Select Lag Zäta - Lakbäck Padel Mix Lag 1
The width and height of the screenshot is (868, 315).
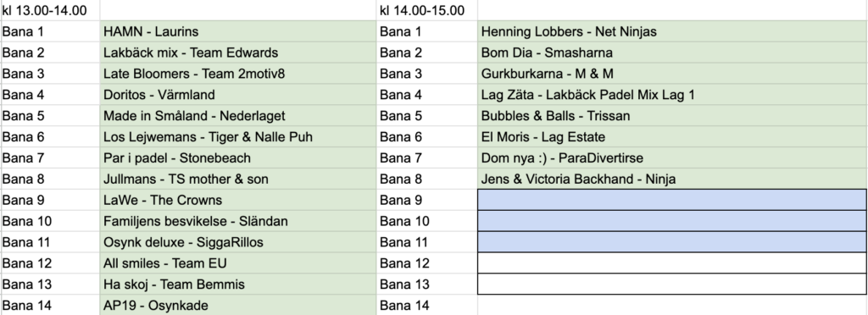coord(672,95)
